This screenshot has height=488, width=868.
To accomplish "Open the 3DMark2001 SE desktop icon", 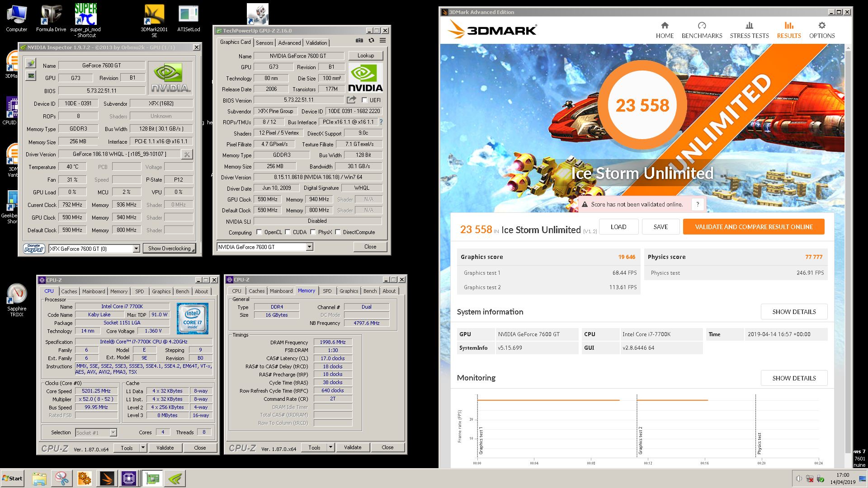I will click(154, 21).
